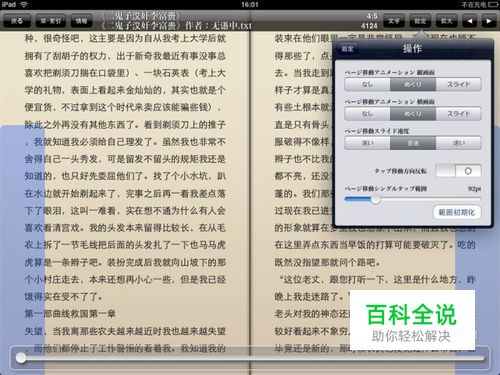Set landscape (横画面) animation to なし
Screen dimensions: 500x375
click(x=367, y=114)
